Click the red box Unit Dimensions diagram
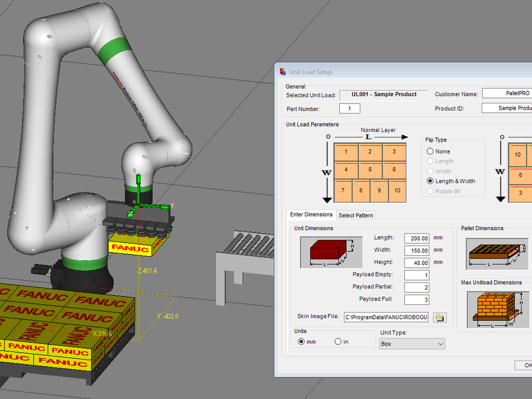Viewport: 532px width, 399px height. coord(331,252)
